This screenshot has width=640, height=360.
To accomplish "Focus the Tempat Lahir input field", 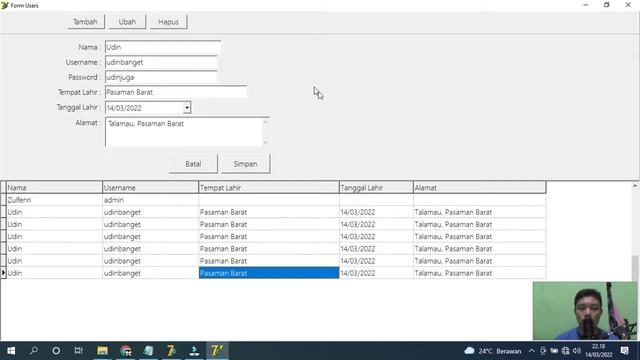I will point(176,92).
